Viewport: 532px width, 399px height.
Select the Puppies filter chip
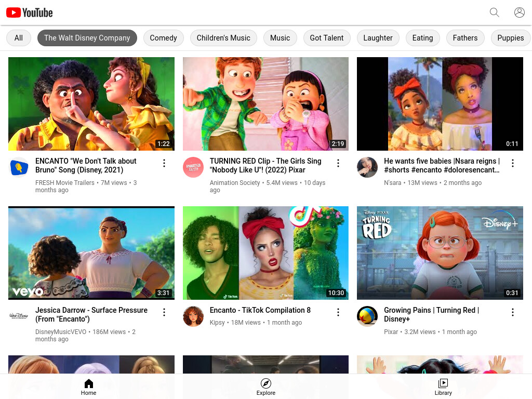pyautogui.click(x=510, y=38)
